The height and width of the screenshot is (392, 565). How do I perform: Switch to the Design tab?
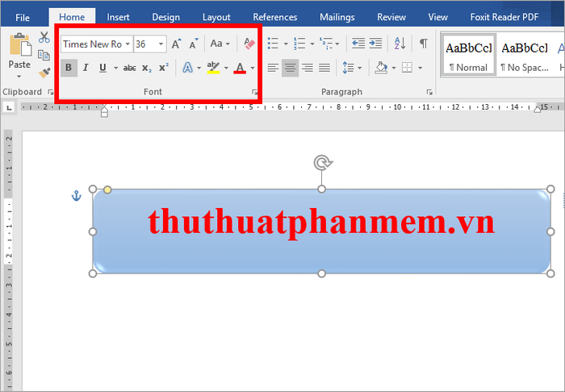tap(165, 17)
